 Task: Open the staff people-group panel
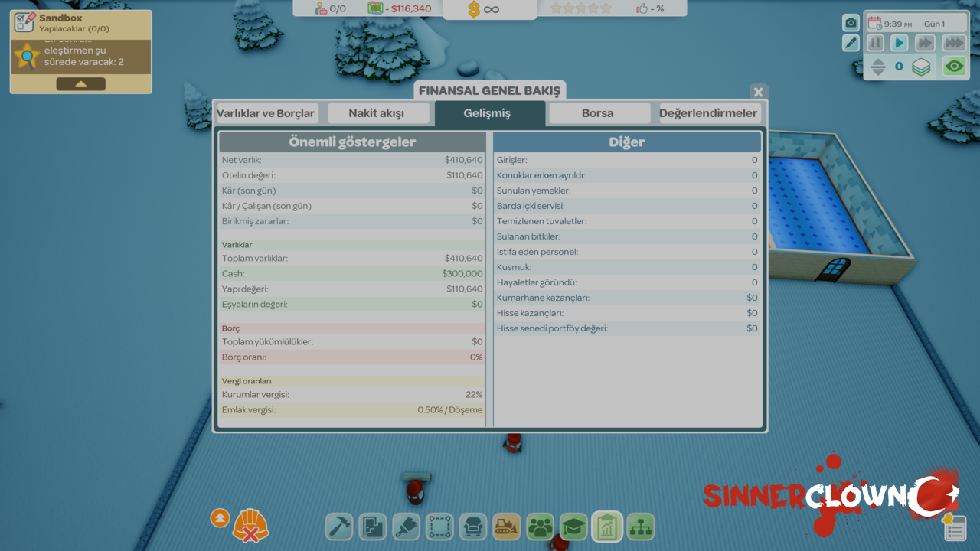[x=541, y=527]
